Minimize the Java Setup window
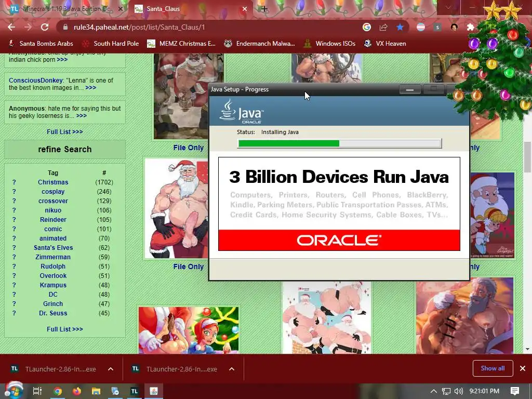532x399 pixels. (x=410, y=89)
